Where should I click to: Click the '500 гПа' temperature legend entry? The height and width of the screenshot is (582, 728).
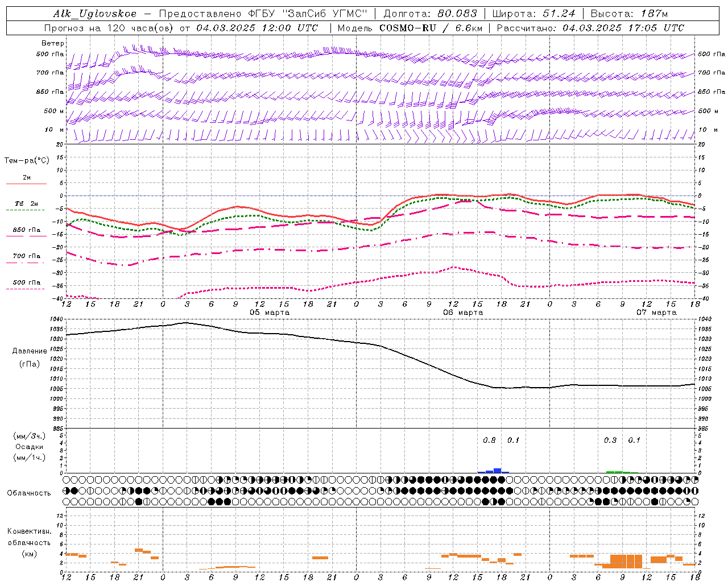pyautogui.click(x=26, y=284)
